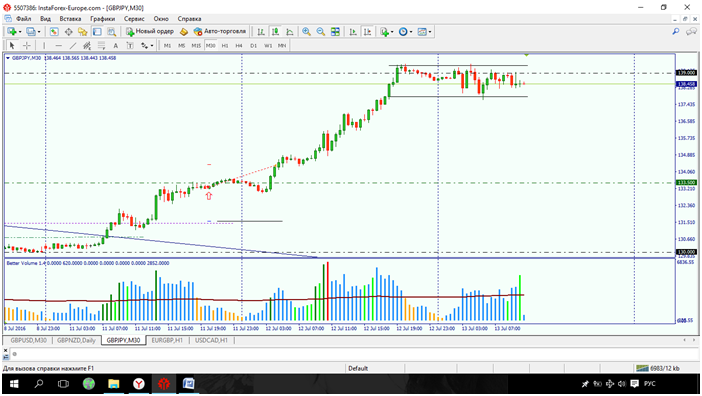Select the Trendline drawing tool

coord(73,45)
